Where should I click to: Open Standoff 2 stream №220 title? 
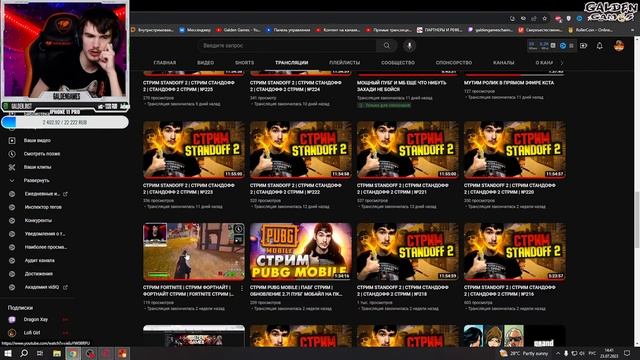[509, 189]
